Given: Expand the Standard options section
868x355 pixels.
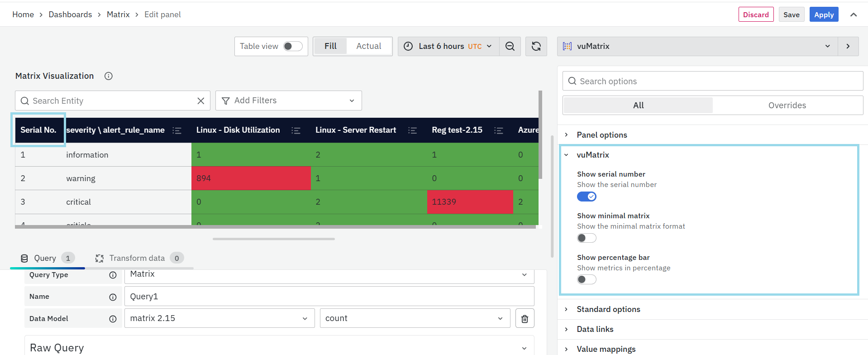Looking at the screenshot, I should [x=608, y=309].
